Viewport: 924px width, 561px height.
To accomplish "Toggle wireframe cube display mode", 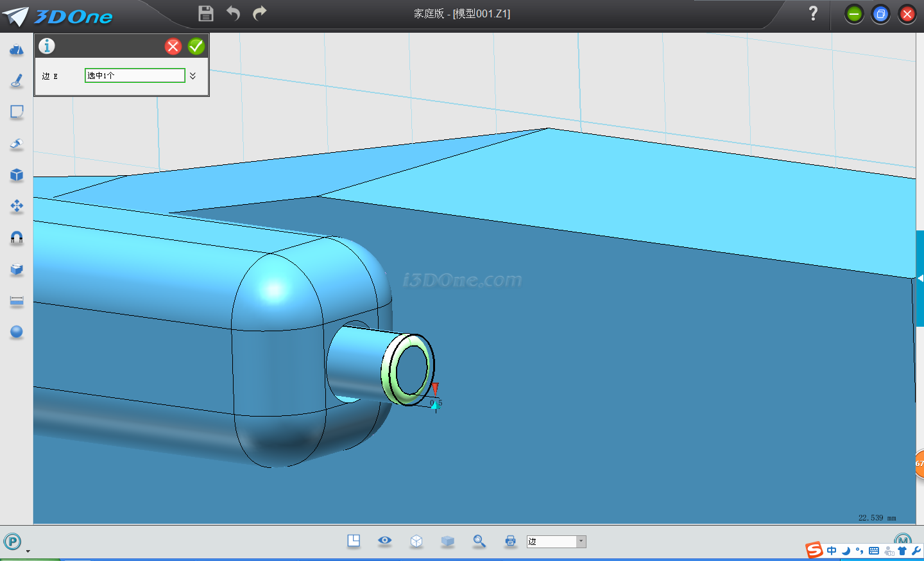I will pos(416,541).
